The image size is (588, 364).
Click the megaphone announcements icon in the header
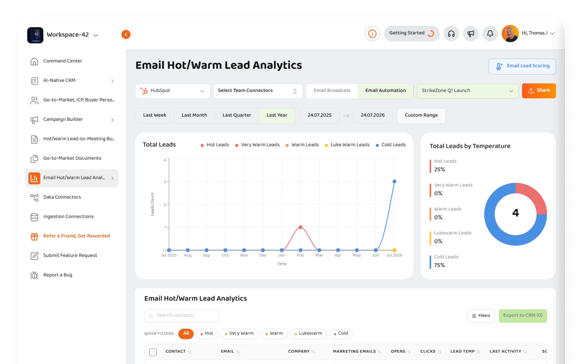click(x=471, y=33)
